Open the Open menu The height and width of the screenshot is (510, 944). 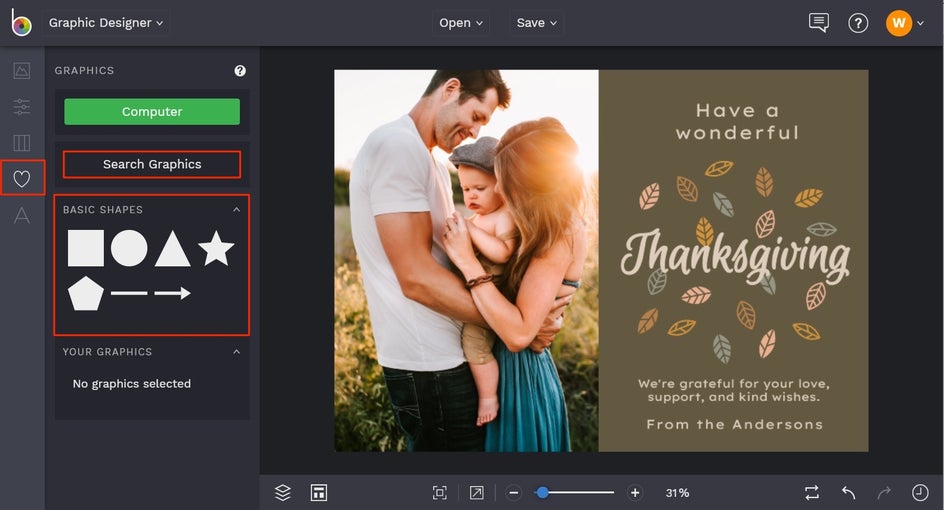(x=460, y=23)
